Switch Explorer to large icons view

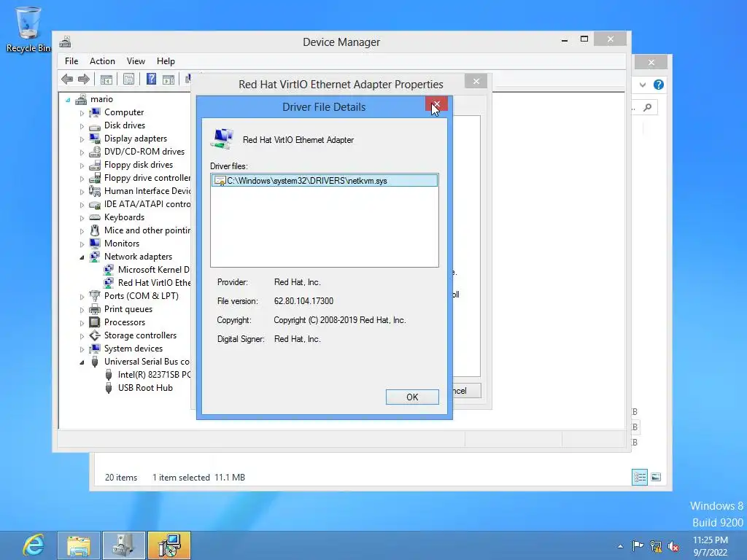pyautogui.click(x=656, y=477)
